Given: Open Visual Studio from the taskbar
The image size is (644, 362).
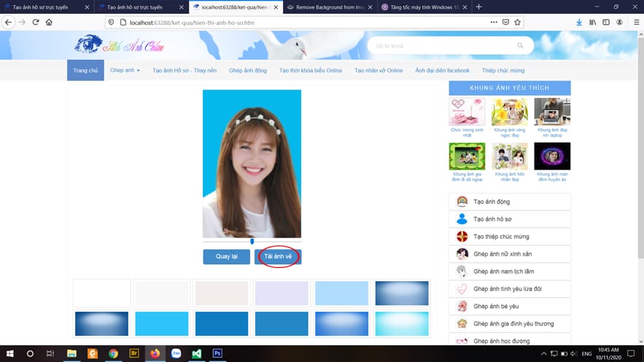Looking at the screenshot, I should [x=197, y=353].
